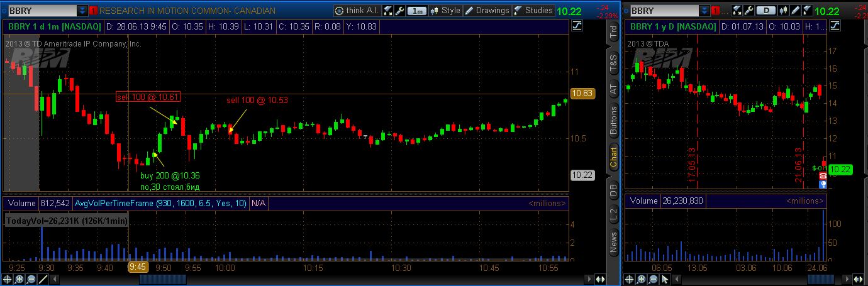The height and width of the screenshot is (286, 868).
Task: Open AT sidebar tab
Action: pos(613,89)
